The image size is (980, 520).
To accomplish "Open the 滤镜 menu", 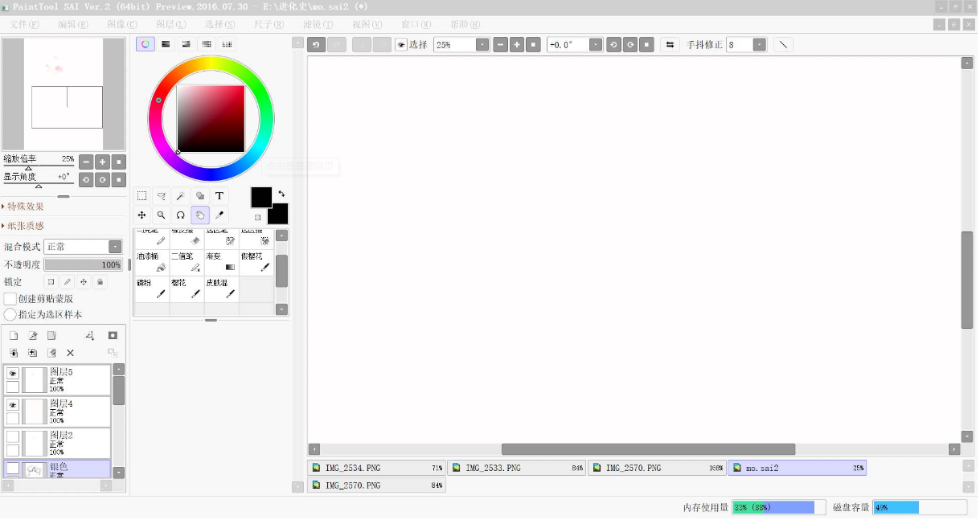I will point(318,25).
